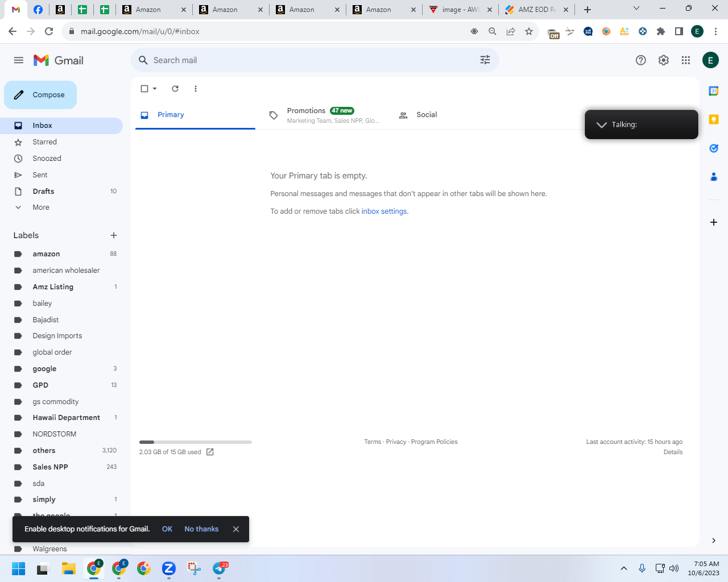
Task: Open Google Calendar side panel
Action: coord(714,91)
